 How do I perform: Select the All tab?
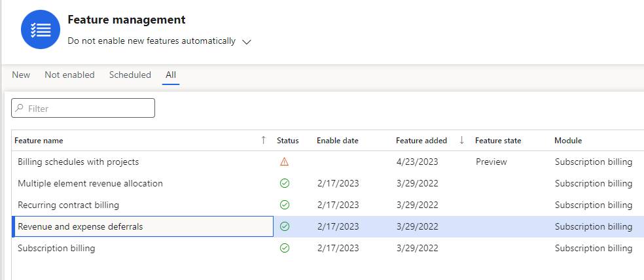point(171,75)
